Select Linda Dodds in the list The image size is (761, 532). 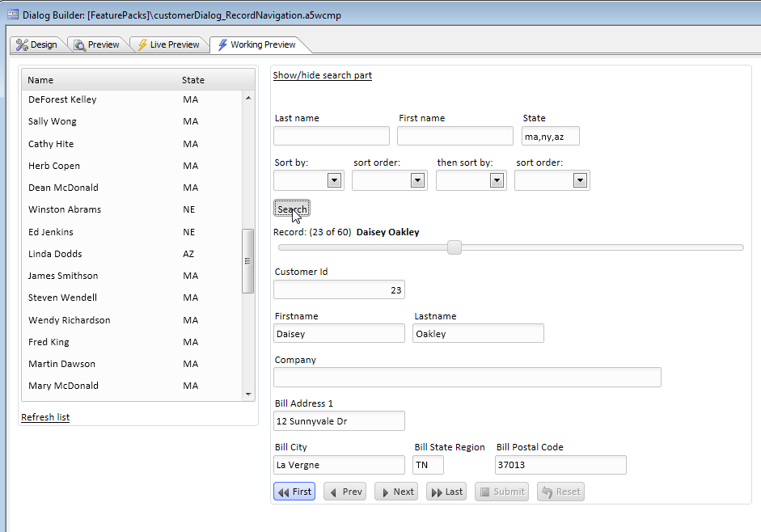click(x=132, y=254)
